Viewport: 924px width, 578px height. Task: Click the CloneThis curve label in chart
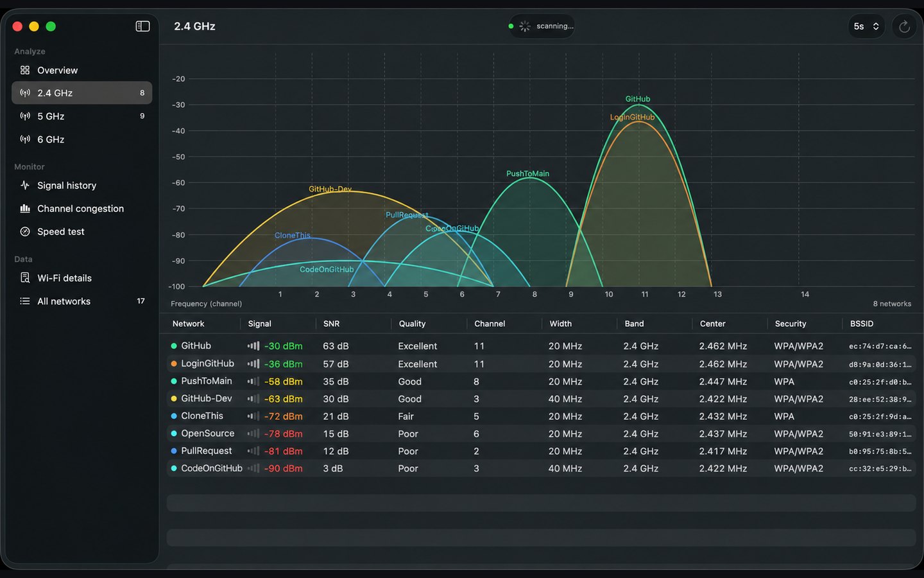293,235
